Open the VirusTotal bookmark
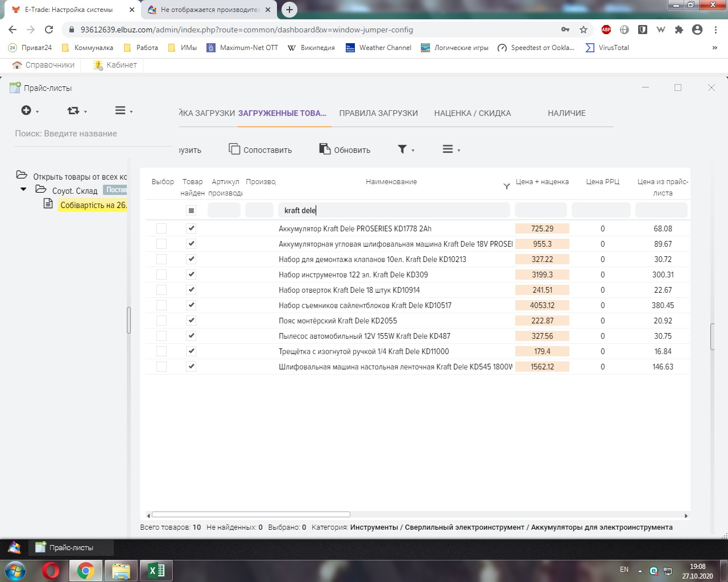 pos(607,48)
